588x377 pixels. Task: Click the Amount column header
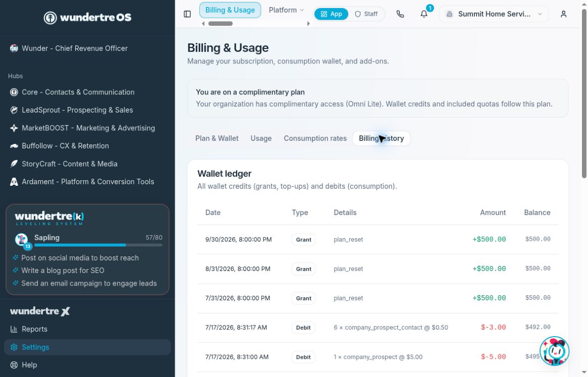(493, 212)
